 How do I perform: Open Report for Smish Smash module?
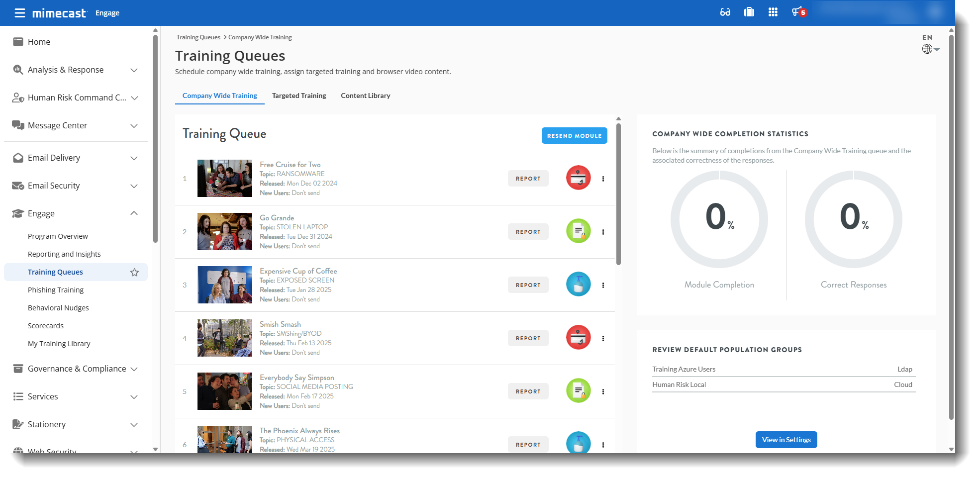pyautogui.click(x=528, y=338)
